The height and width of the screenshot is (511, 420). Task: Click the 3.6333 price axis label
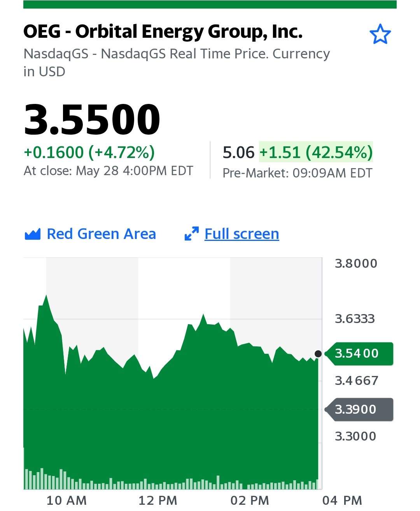click(355, 319)
